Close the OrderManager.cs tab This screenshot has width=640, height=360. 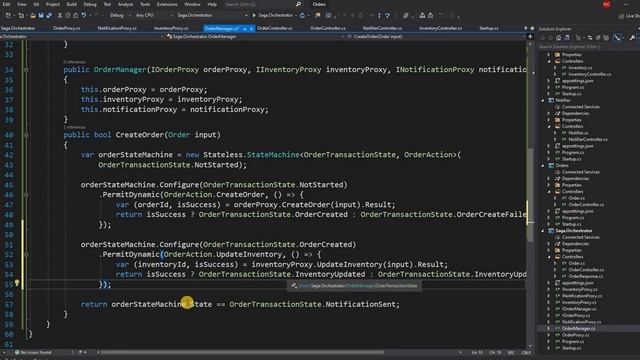(x=251, y=29)
